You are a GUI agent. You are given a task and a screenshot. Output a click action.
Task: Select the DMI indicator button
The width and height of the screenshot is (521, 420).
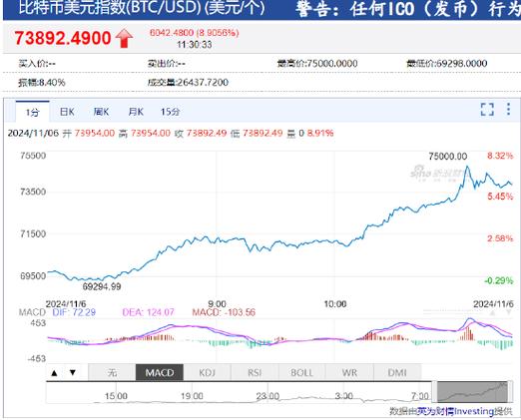click(397, 372)
